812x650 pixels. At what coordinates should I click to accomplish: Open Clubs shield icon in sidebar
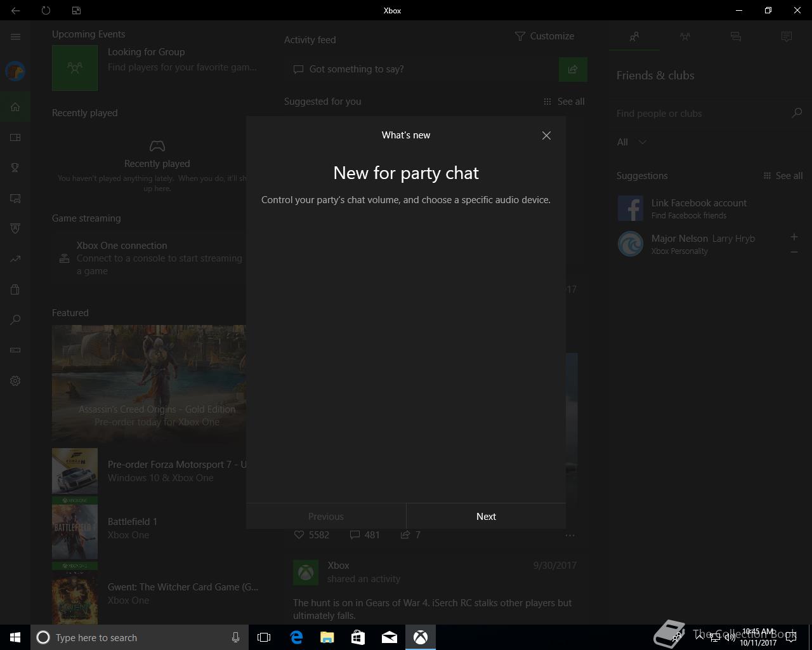15,229
